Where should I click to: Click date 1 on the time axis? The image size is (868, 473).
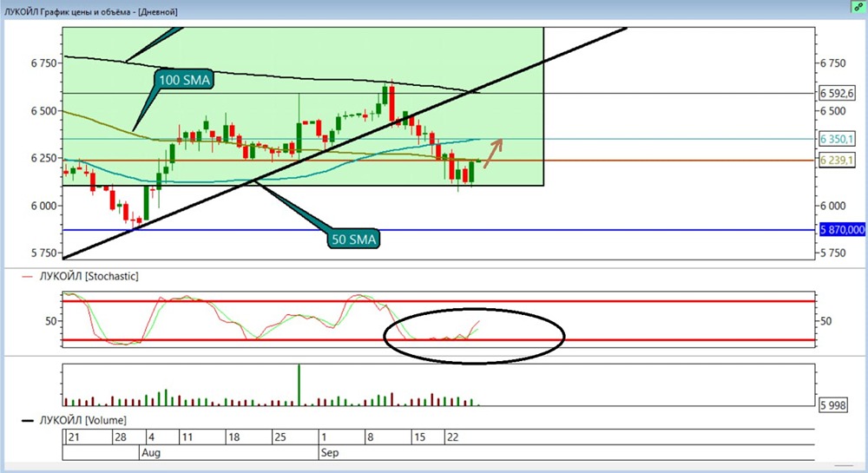pyautogui.click(x=324, y=437)
